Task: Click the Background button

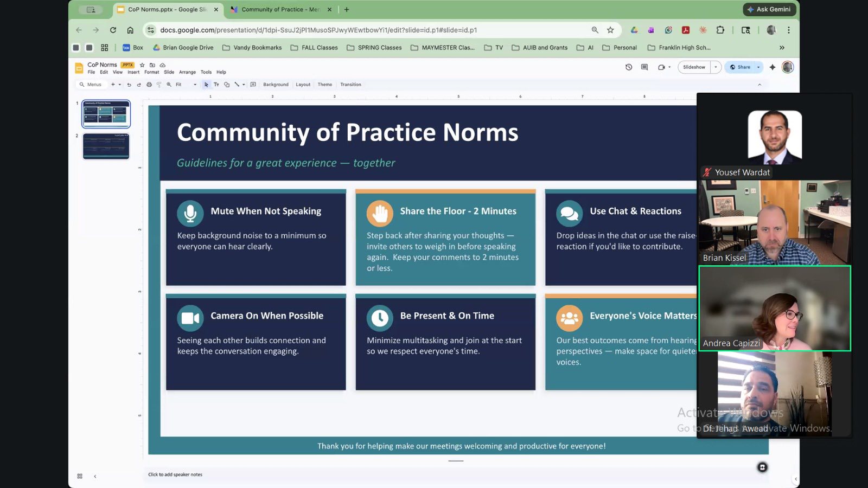Action: pyautogui.click(x=276, y=85)
